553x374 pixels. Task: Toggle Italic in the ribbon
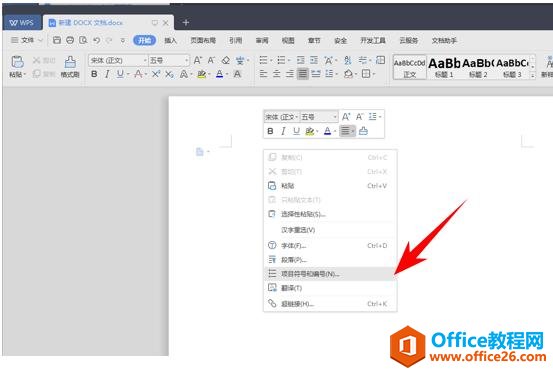click(107, 74)
